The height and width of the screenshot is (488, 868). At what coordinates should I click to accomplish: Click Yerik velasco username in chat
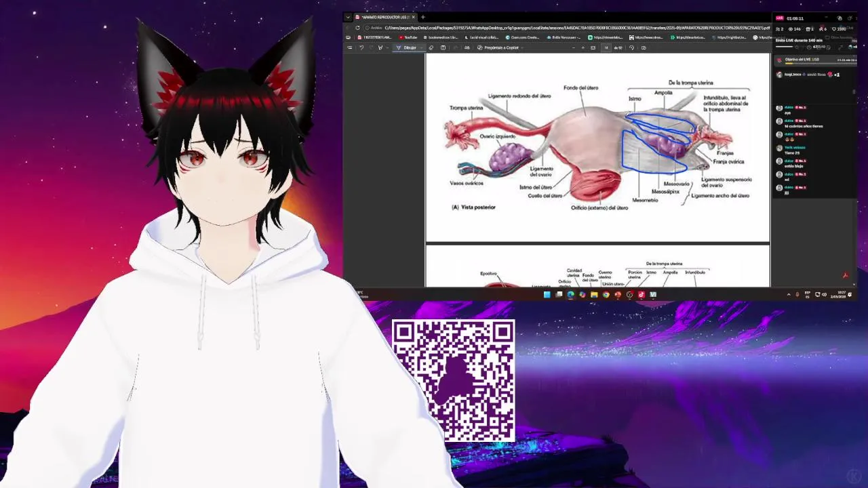(x=795, y=148)
